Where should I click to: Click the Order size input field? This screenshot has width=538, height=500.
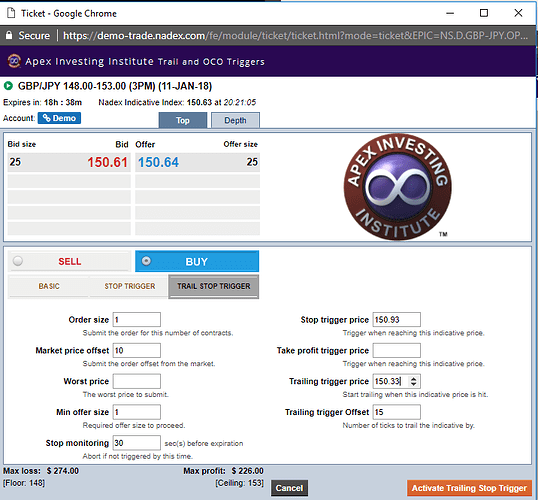tap(137, 319)
